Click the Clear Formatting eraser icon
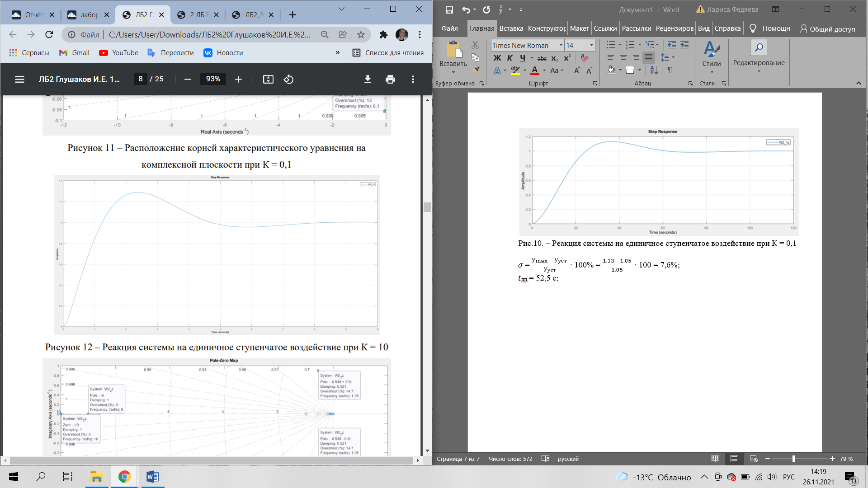This screenshot has height=488, width=868. click(x=585, y=58)
